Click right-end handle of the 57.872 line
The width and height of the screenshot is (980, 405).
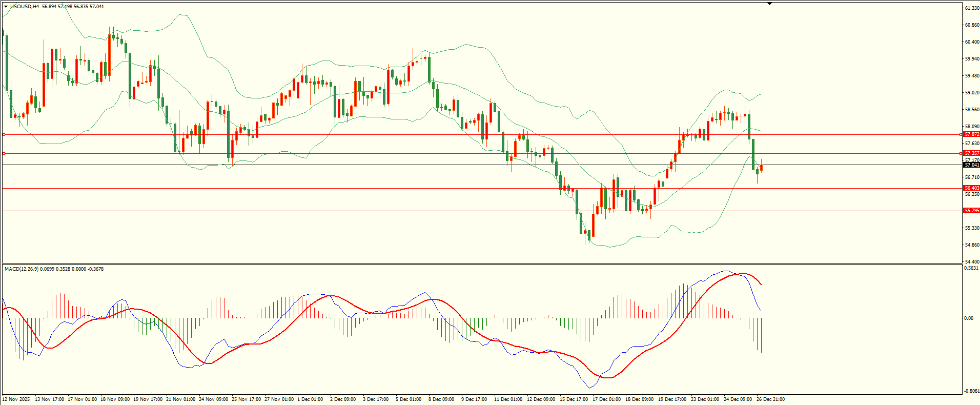click(x=960, y=134)
